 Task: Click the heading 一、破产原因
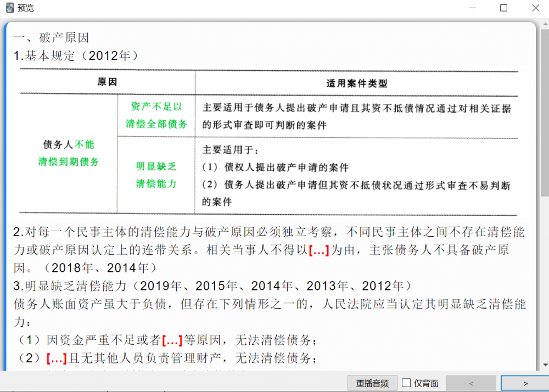point(52,38)
